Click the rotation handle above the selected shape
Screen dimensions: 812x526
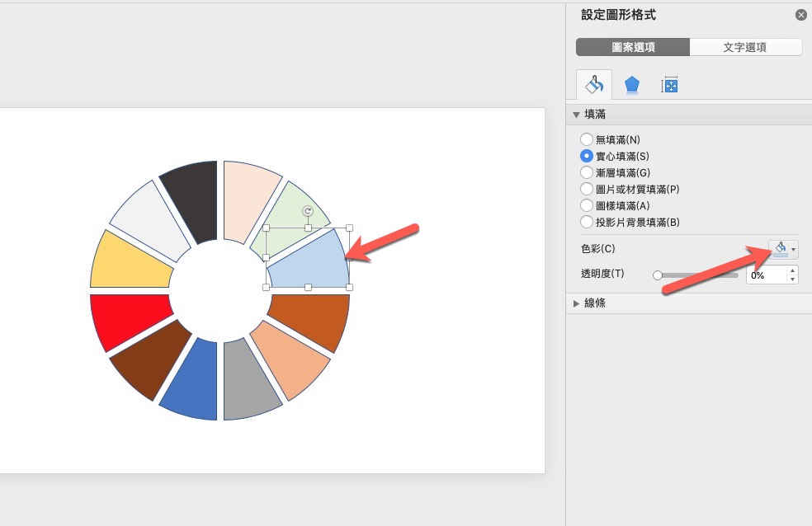[308, 211]
